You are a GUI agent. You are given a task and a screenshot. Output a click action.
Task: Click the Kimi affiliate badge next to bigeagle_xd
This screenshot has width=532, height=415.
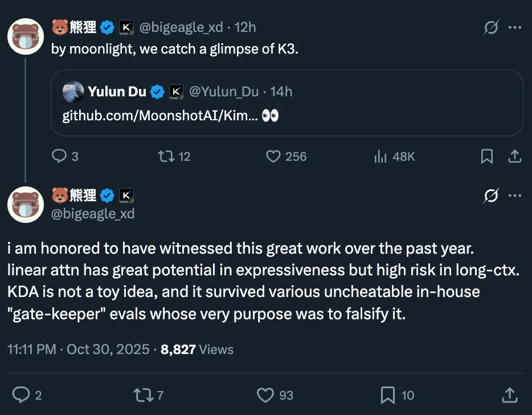[126, 27]
